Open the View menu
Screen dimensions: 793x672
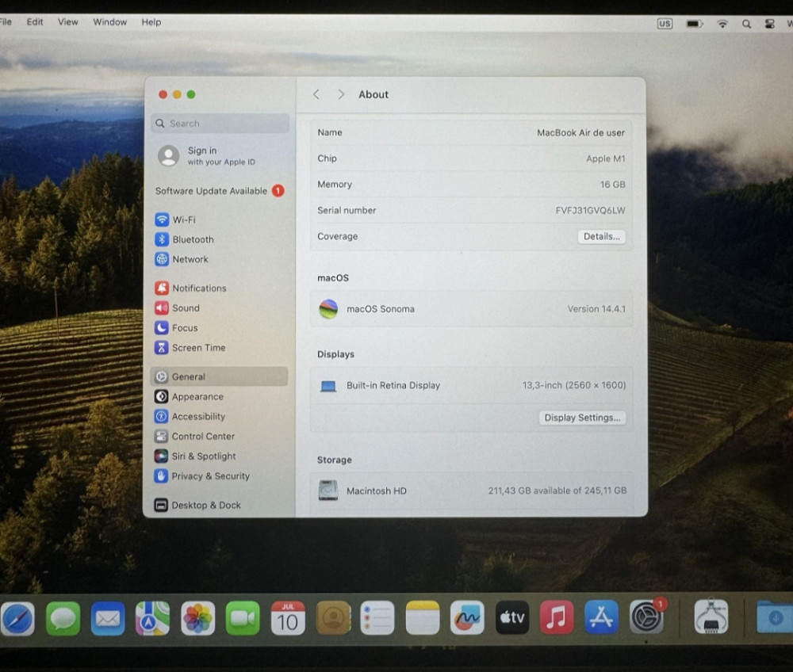(67, 21)
